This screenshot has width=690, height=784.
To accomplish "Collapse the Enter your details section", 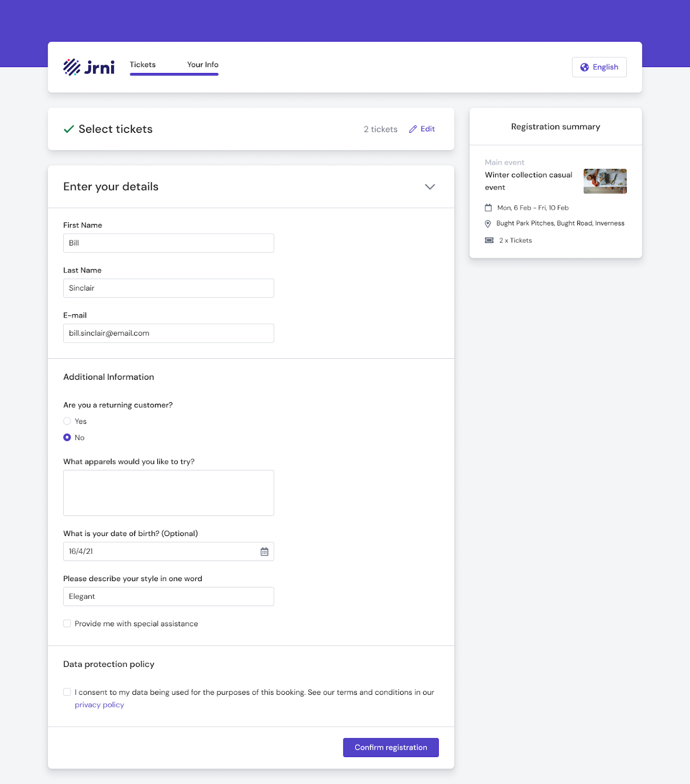I will point(430,187).
